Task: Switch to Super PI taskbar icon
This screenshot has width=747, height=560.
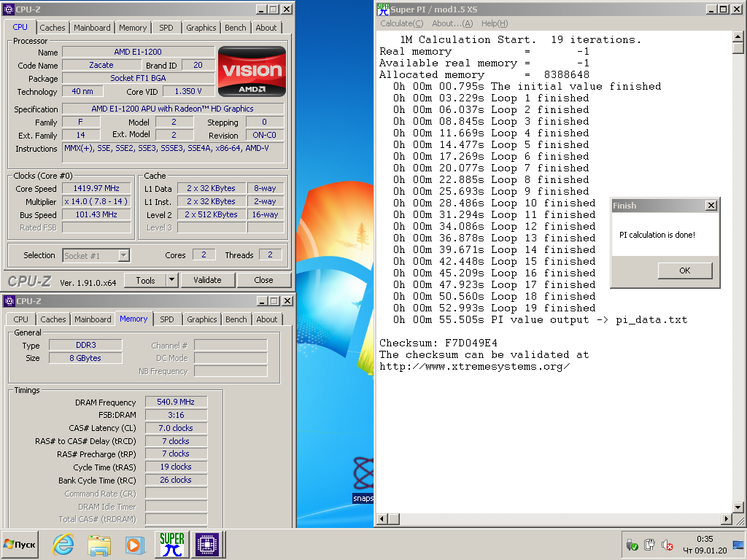Action: (x=172, y=544)
